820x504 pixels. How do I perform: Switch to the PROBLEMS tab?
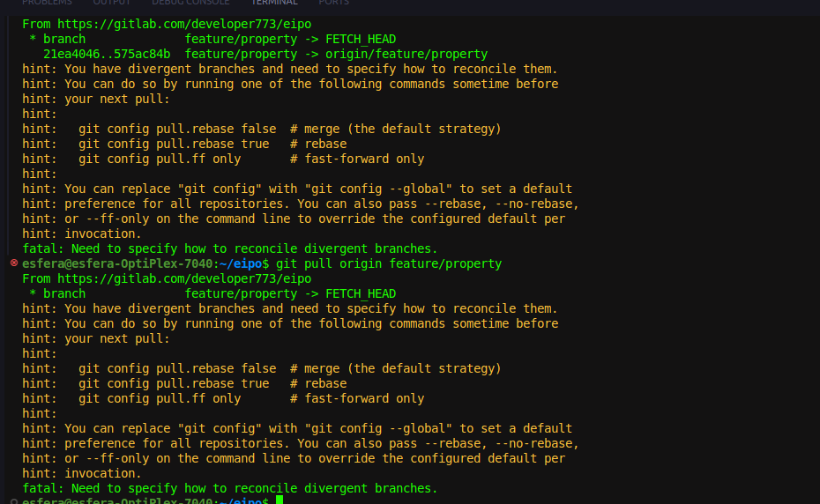point(47,3)
